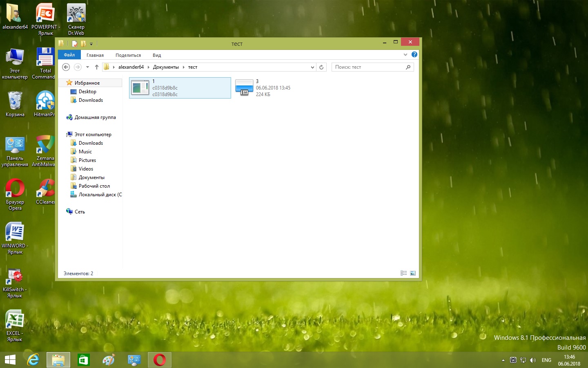Image resolution: width=588 pixels, height=368 pixels.
Task: Select Локальный диск in the navigation pane
Action: 100,195
